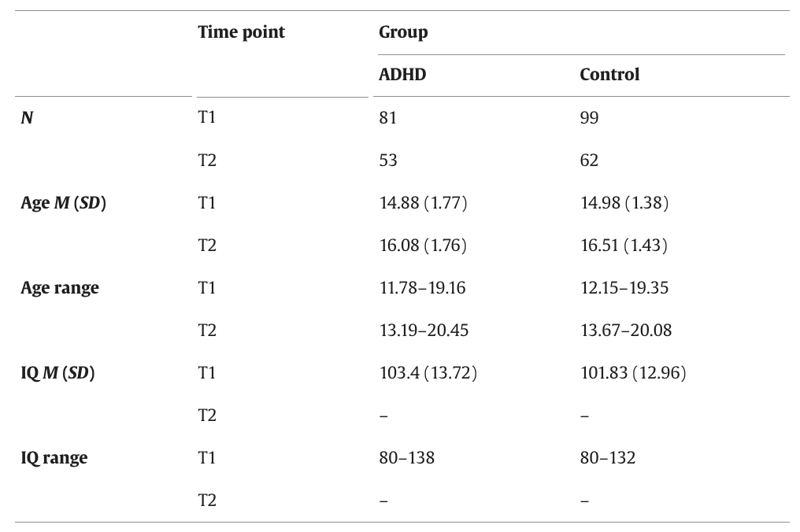
Task: Click the "N" row label
Action: (27, 118)
